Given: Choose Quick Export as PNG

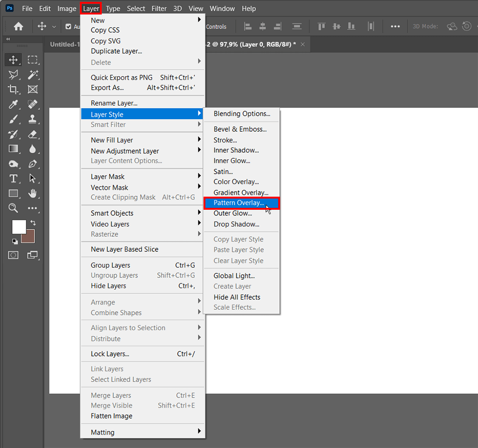Looking at the screenshot, I should click(143, 78).
